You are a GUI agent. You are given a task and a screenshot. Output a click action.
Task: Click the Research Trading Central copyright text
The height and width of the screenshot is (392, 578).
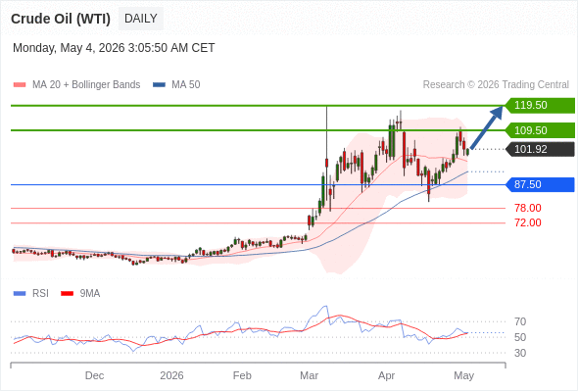click(x=496, y=85)
